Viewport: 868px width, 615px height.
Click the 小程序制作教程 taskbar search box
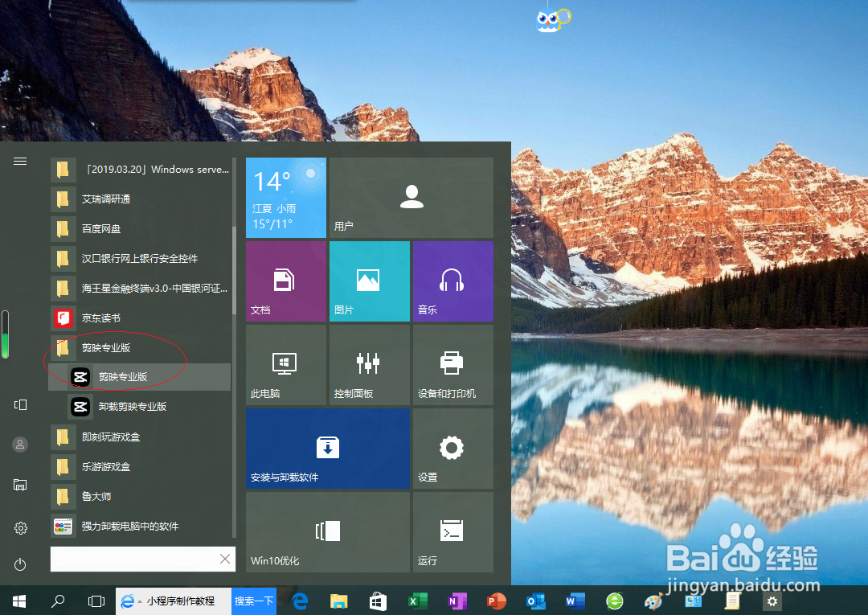[174, 601]
